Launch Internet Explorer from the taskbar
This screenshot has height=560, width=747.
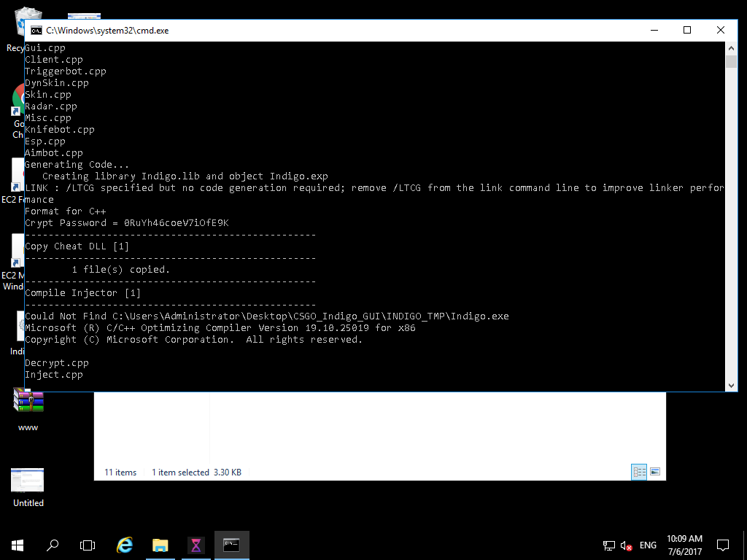click(125, 545)
